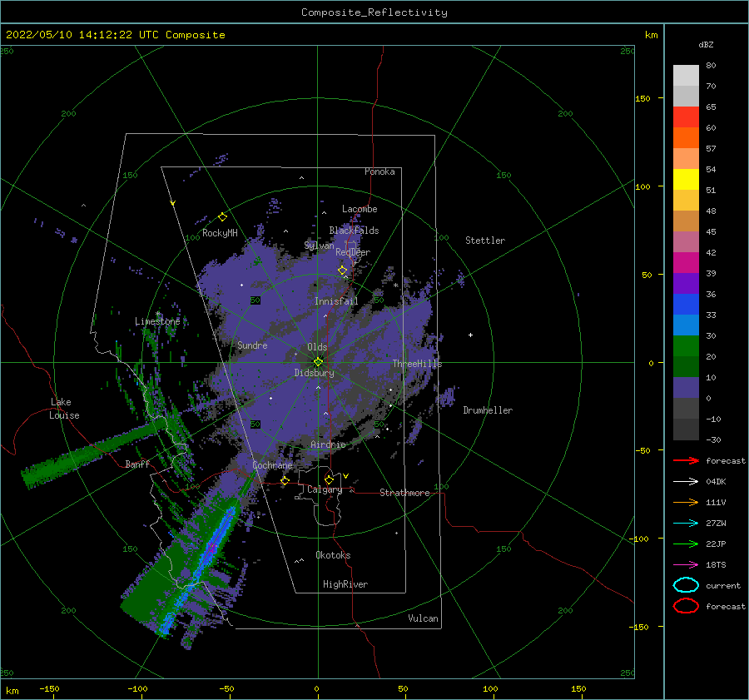Image resolution: width=749 pixels, height=700 pixels.
Task: Click the Didsbury town label
Action: click(x=314, y=373)
